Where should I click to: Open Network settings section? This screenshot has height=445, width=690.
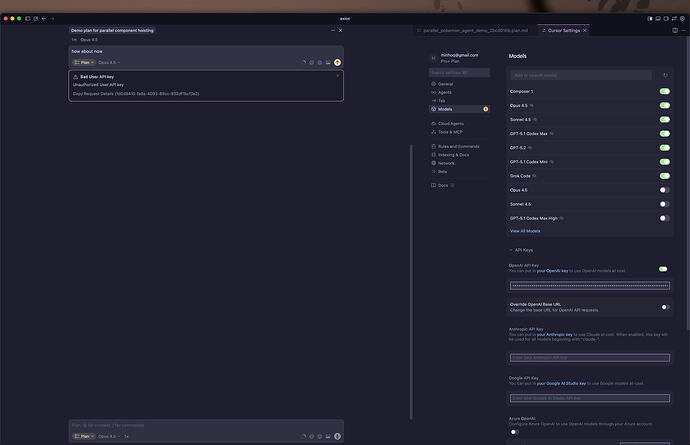click(459, 163)
